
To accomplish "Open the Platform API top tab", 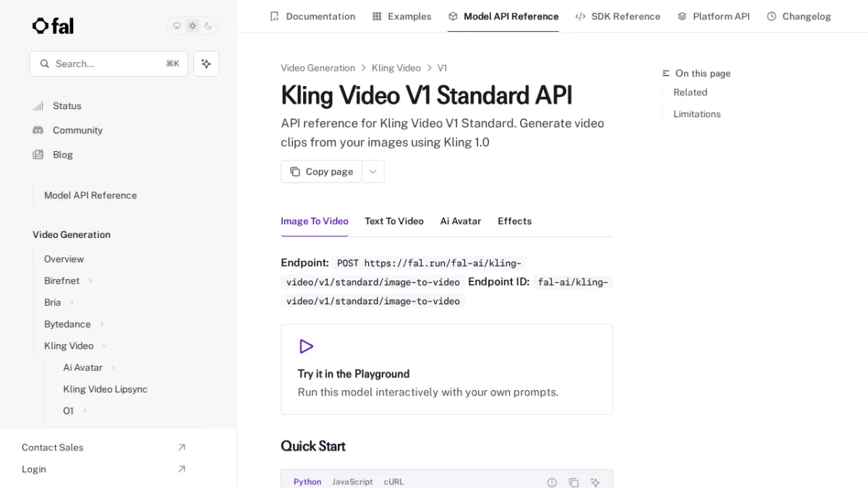I will point(713,16).
